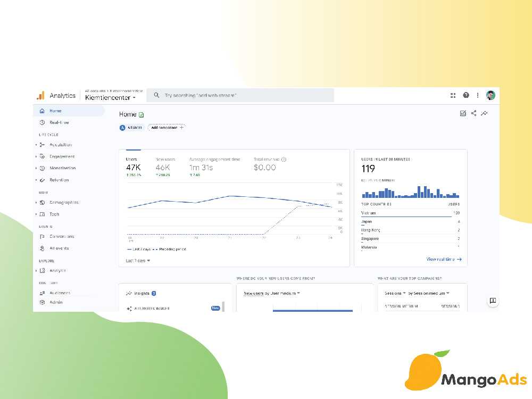Screen dimensions: 532x399
Task: Click the Engagement icon
Action: pos(42,156)
